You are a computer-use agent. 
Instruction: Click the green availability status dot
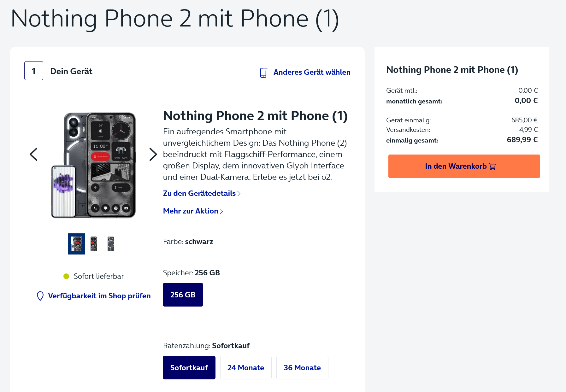click(66, 276)
